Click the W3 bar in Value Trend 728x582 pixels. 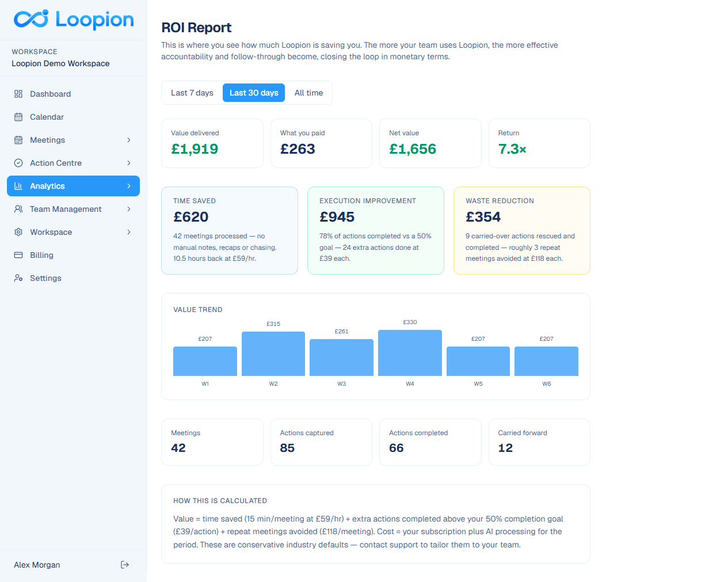341,357
